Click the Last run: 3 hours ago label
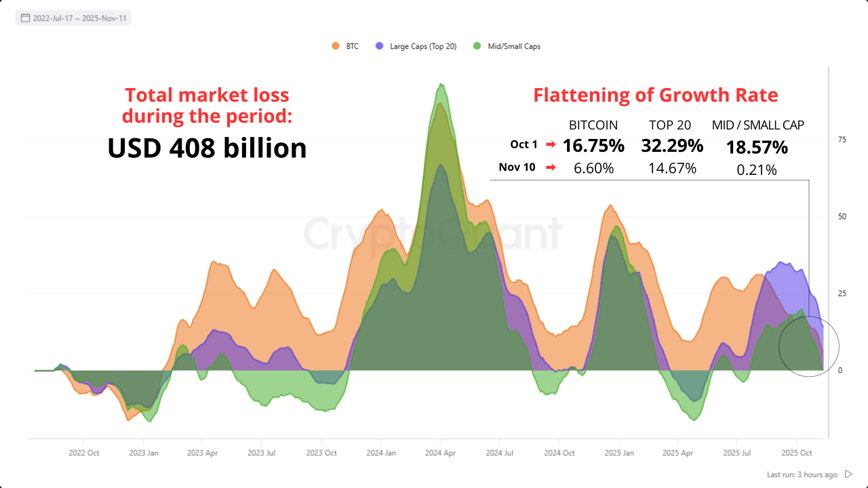 [804, 474]
